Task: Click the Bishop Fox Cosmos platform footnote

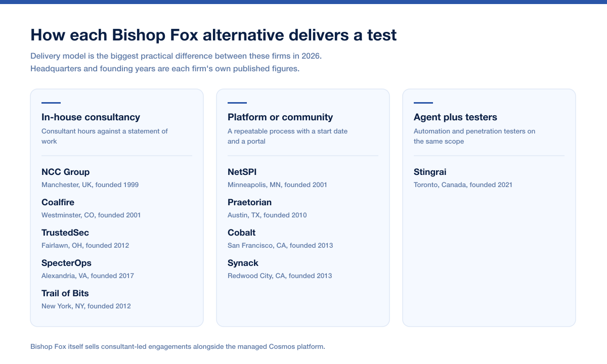Action: [178, 347]
